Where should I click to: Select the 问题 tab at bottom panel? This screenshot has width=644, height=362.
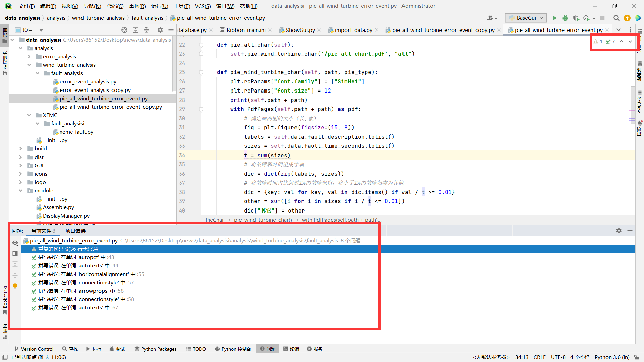coord(270,349)
